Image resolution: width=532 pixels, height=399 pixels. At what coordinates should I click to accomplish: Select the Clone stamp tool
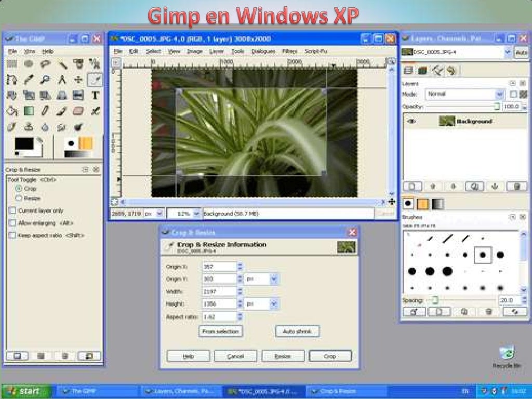click(x=29, y=127)
